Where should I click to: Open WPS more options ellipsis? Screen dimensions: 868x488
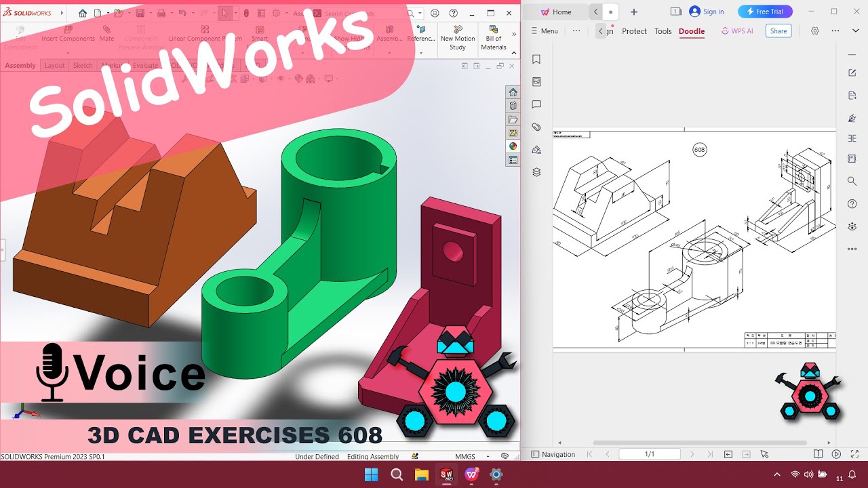click(835, 31)
